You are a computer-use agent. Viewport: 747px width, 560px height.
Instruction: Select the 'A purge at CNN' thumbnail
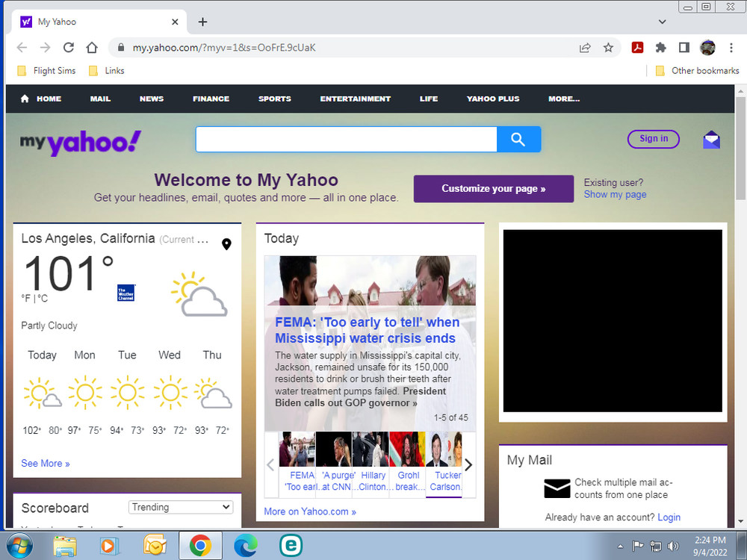pos(334,464)
